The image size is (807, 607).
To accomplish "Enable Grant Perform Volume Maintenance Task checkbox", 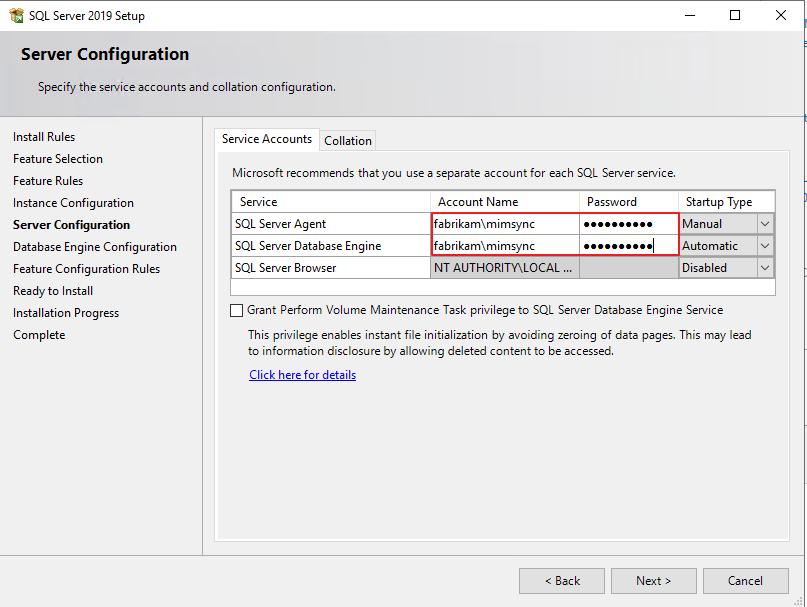I will [236, 310].
